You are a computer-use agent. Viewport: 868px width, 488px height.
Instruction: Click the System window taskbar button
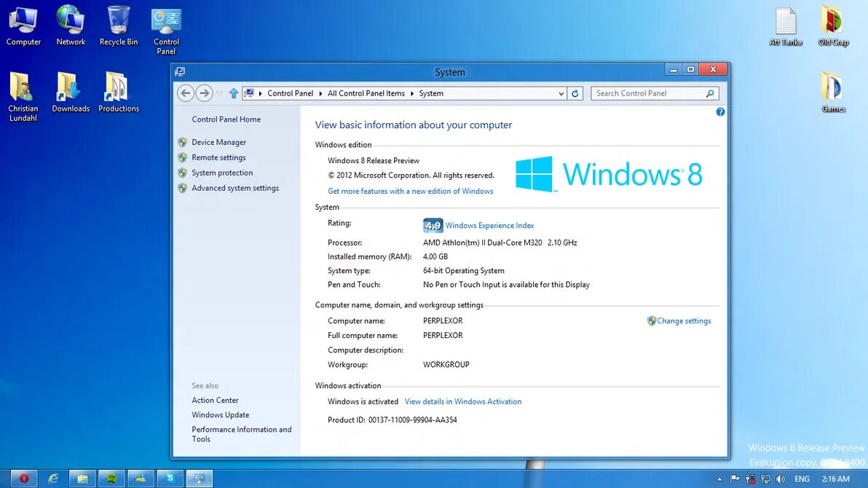coord(200,479)
